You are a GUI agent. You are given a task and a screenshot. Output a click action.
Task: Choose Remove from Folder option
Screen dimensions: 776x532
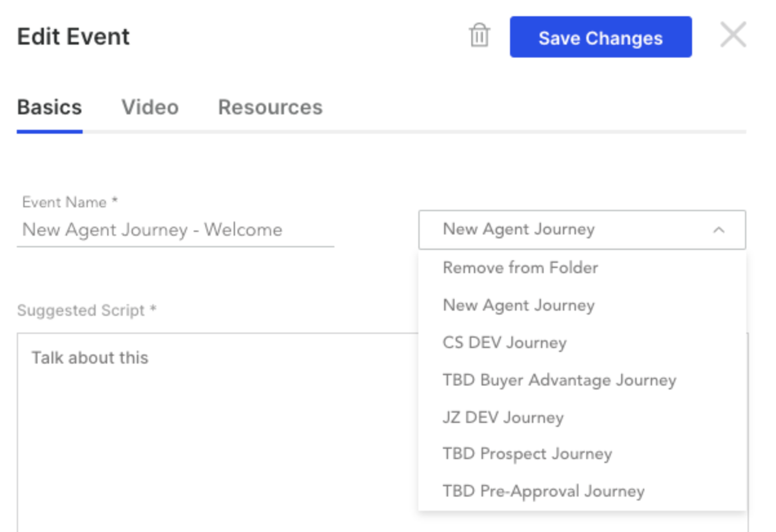click(x=582, y=267)
